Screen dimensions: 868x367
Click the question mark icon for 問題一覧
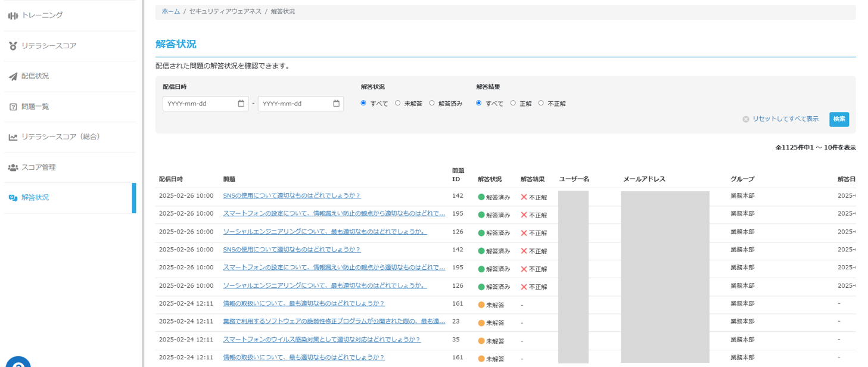coord(13,107)
